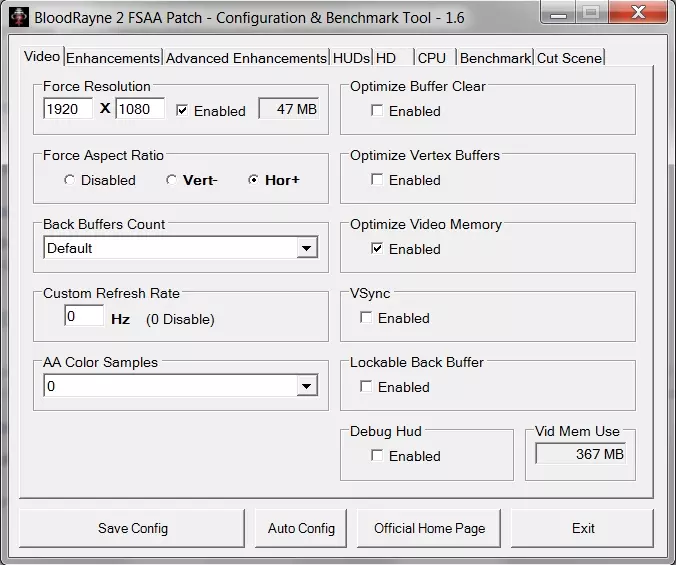This screenshot has height=565, width=676.
Task: Toggle Force Resolution Enabled checkbox
Action: pyautogui.click(x=182, y=111)
